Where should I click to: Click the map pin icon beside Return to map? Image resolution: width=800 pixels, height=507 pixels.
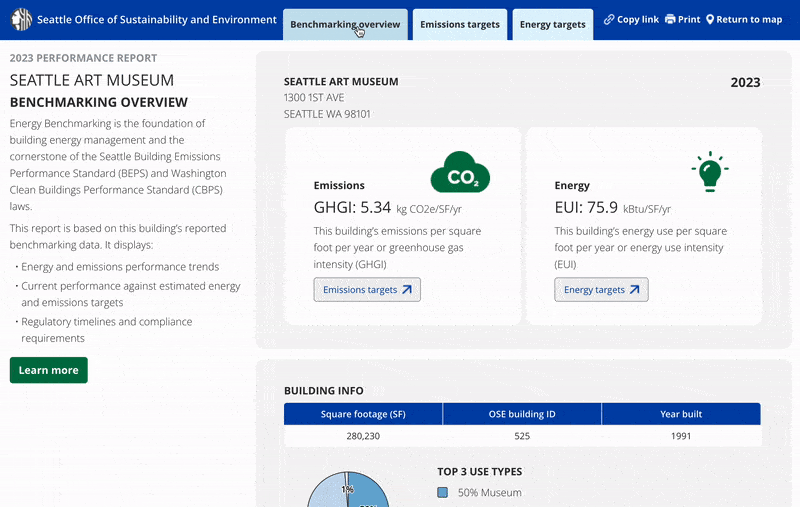(x=710, y=19)
